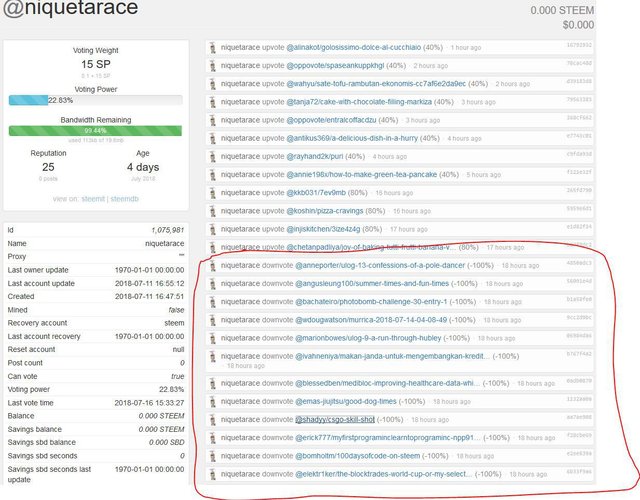Click avatar icon next to anneporter downvote row
The width and height of the screenshot is (640, 500).
212,266
